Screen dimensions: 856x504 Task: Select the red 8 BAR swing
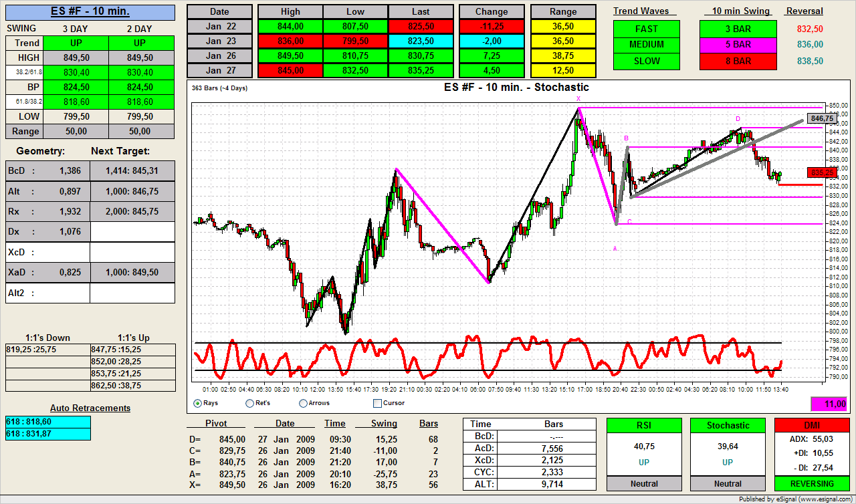(738, 61)
